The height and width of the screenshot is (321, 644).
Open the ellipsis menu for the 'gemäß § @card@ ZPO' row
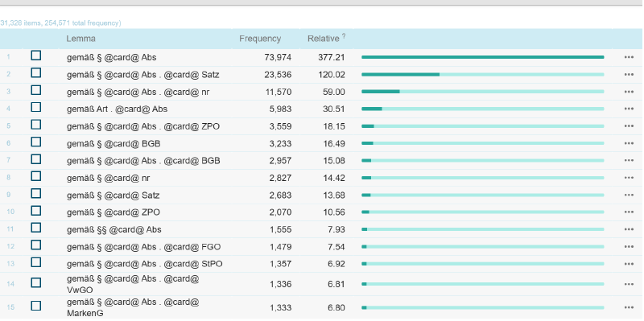click(629, 212)
